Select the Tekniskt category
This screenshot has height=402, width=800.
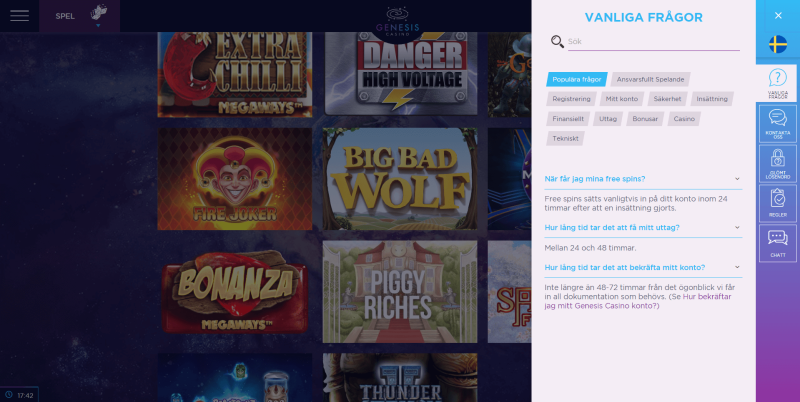565,138
